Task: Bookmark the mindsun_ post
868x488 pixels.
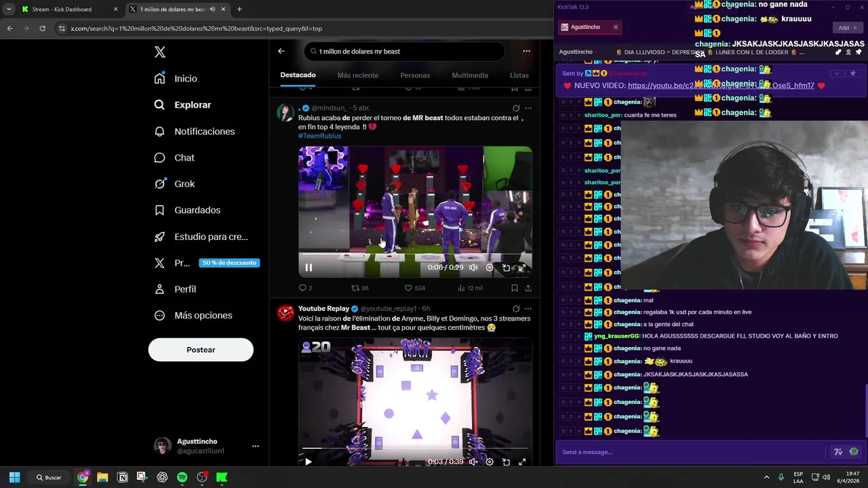Action: point(515,288)
